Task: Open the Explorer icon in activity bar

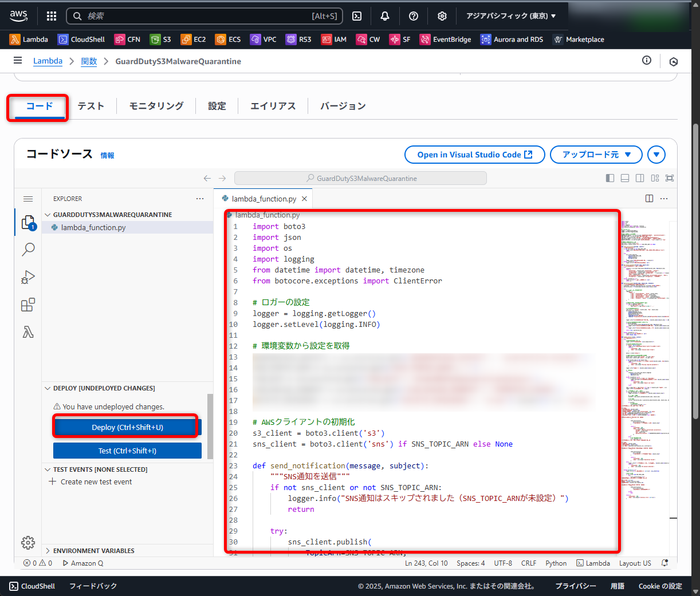Action: [27, 222]
